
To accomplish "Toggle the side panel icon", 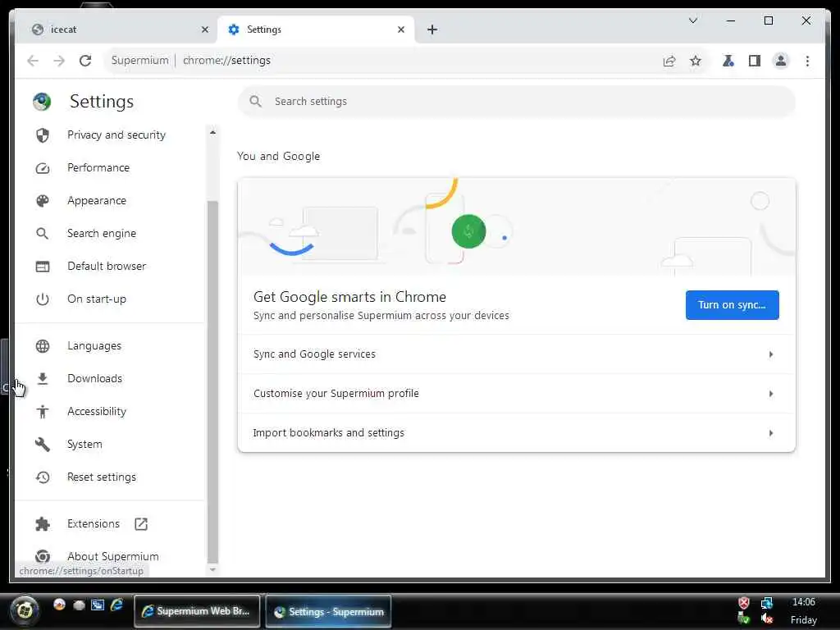I will [755, 61].
